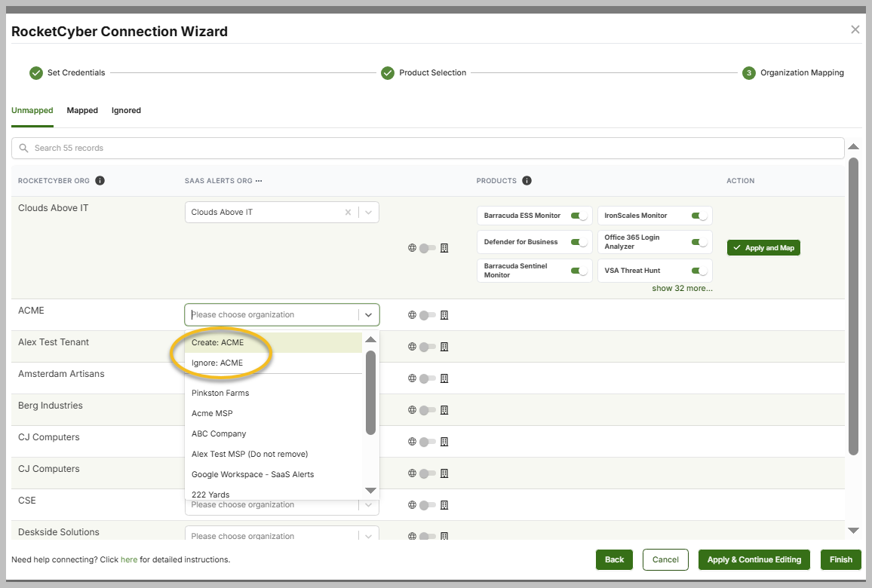Click the globe icon in Clouds Above IT row
The width and height of the screenshot is (872, 588).
(412, 248)
